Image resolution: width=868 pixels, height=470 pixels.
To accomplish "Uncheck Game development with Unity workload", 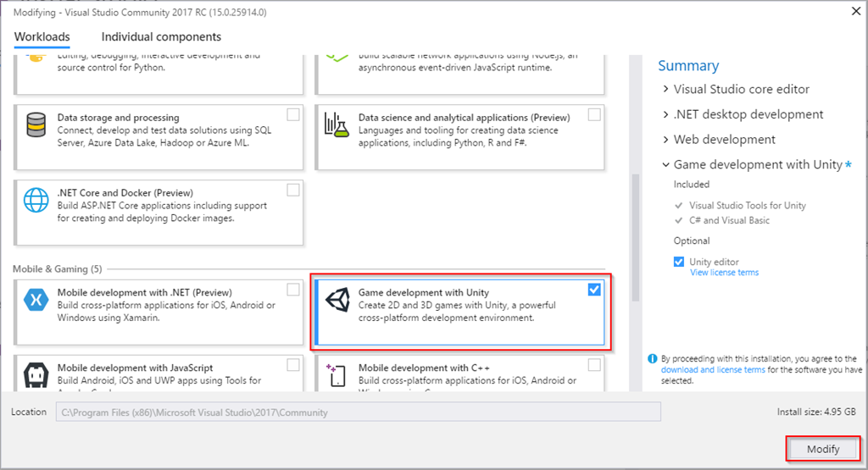I will (x=594, y=290).
